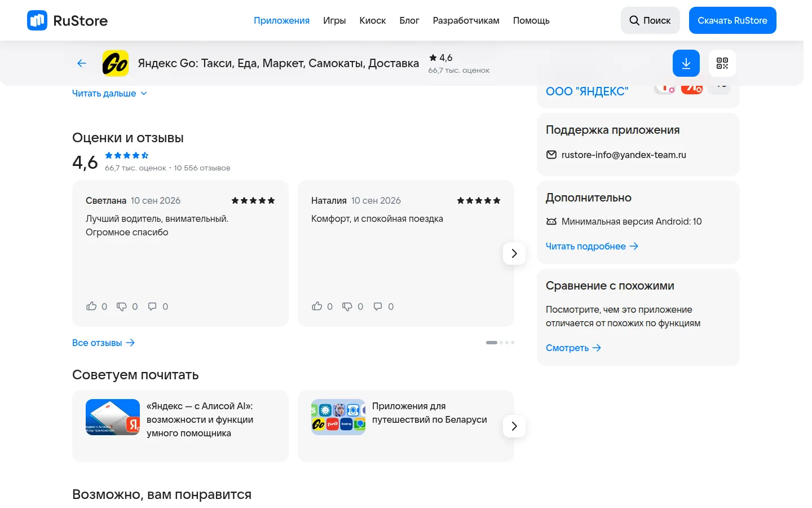Viewport: 812px width, 508px height.
Task: Show the QR code for the app
Action: [x=722, y=63]
